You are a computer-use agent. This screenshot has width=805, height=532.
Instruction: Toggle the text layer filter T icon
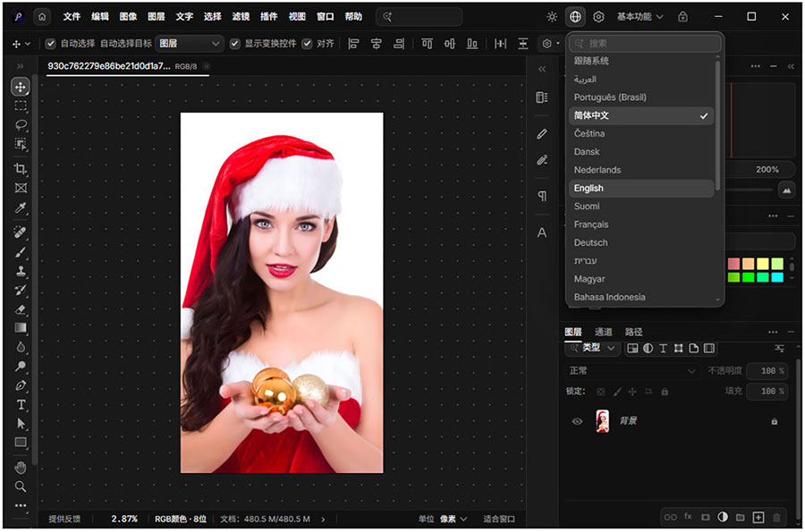coord(664,349)
